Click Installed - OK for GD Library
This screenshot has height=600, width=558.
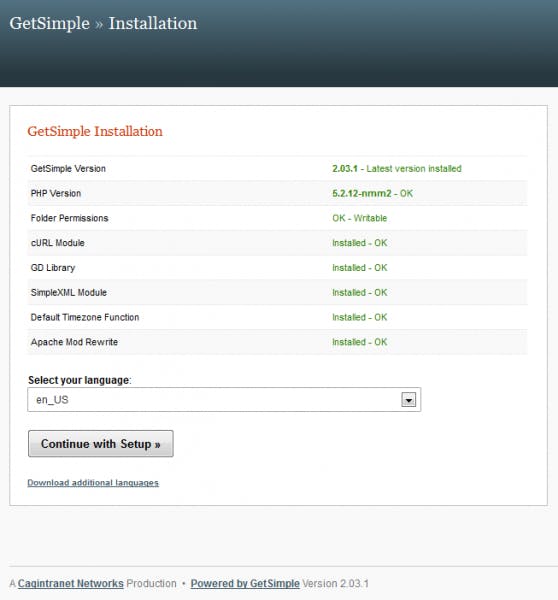pyautogui.click(x=359, y=268)
